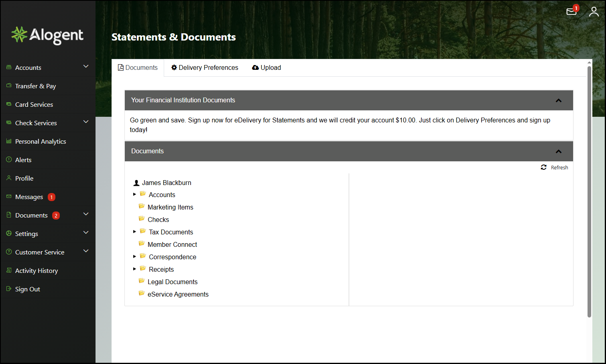Expand the Accounts folder tree arrow
This screenshot has height=364, width=606.
pos(134,194)
